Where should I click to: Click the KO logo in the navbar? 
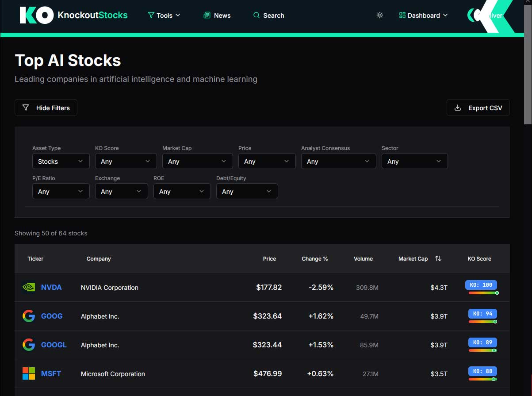[x=37, y=15]
